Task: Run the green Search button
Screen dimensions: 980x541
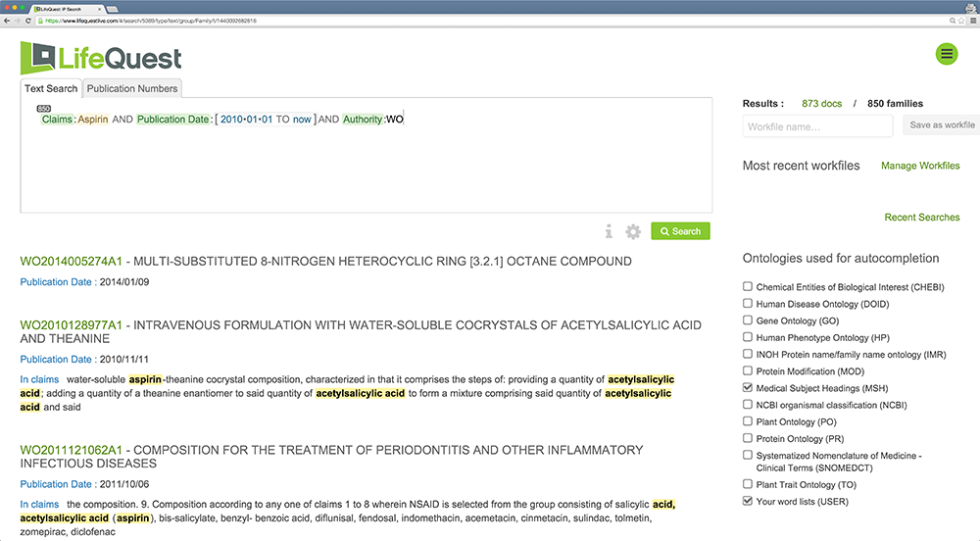Action: 680,231
